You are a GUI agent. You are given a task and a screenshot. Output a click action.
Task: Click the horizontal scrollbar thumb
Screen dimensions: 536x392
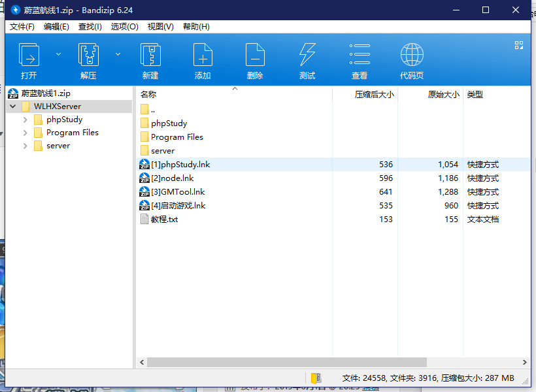tap(286, 362)
